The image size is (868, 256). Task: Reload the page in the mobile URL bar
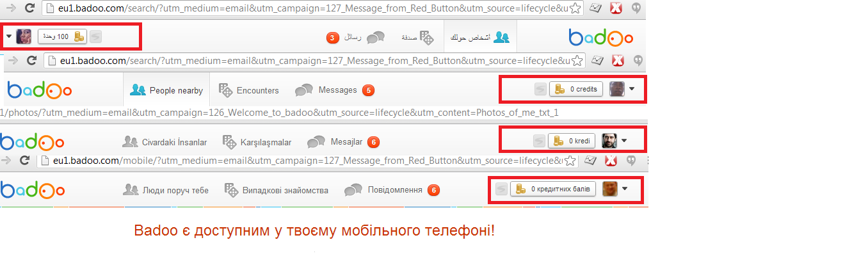pos(24,160)
